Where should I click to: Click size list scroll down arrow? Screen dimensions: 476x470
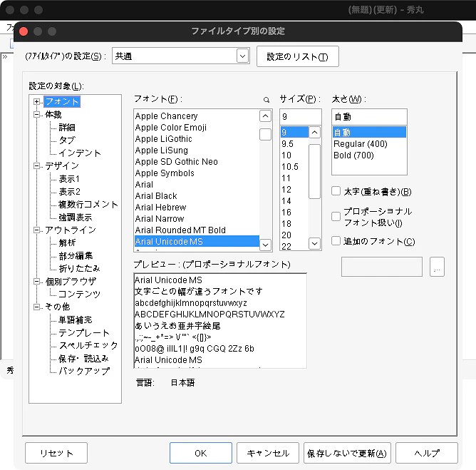(x=314, y=243)
